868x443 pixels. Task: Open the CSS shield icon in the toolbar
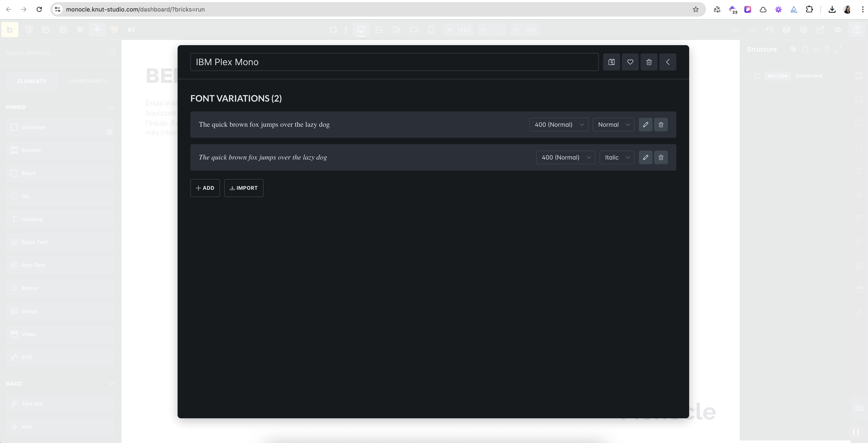[29, 30]
